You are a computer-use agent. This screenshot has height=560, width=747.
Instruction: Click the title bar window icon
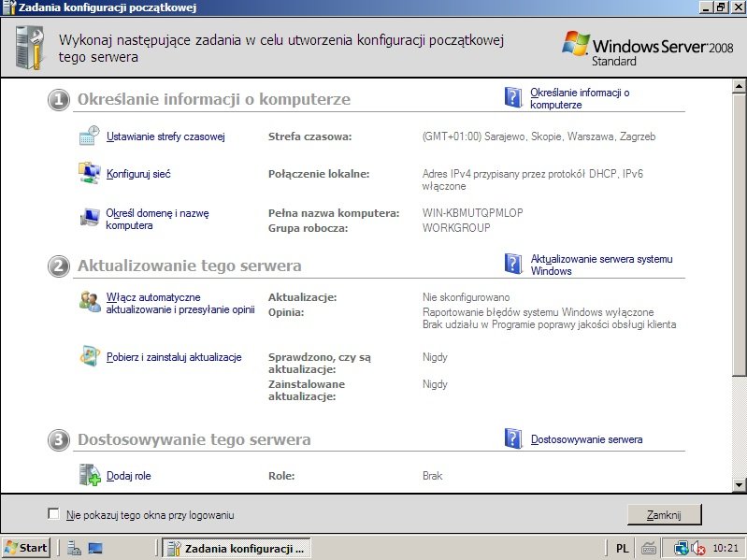[x=9, y=7]
